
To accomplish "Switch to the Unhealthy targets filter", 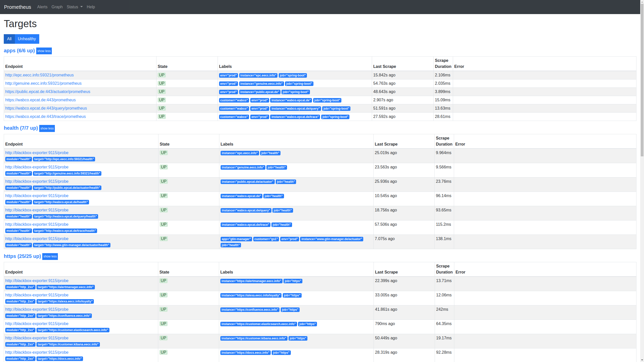I will click(x=27, y=39).
